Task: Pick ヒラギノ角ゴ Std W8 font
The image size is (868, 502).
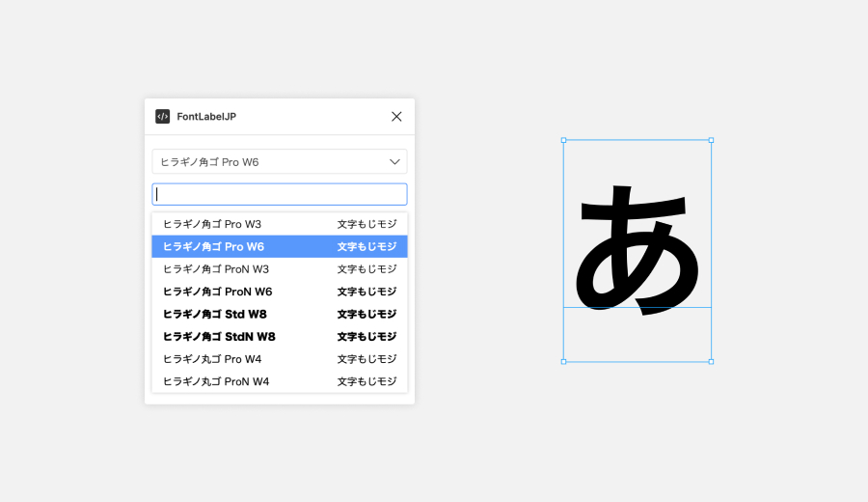Action: pos(280,314)
